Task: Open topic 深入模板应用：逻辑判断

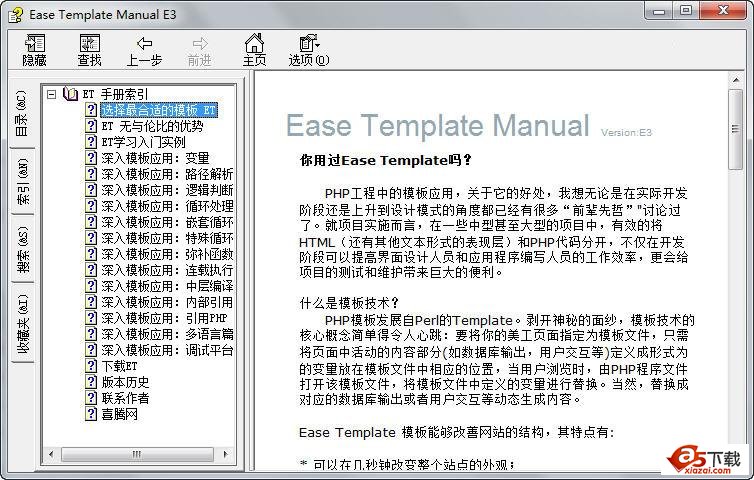Action: tap(167, 190)
